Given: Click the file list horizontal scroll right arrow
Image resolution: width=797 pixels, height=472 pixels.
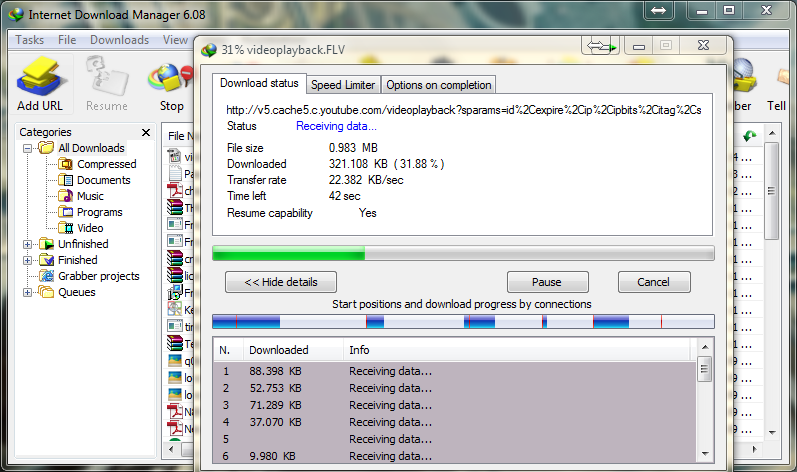Looking at the screenshot, I should [x=754, y=449].
